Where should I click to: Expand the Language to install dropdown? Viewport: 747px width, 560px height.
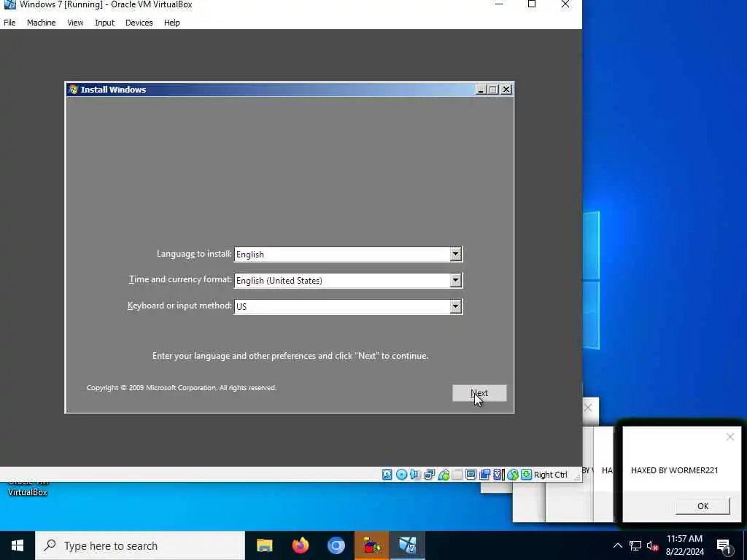click(455, 254)
